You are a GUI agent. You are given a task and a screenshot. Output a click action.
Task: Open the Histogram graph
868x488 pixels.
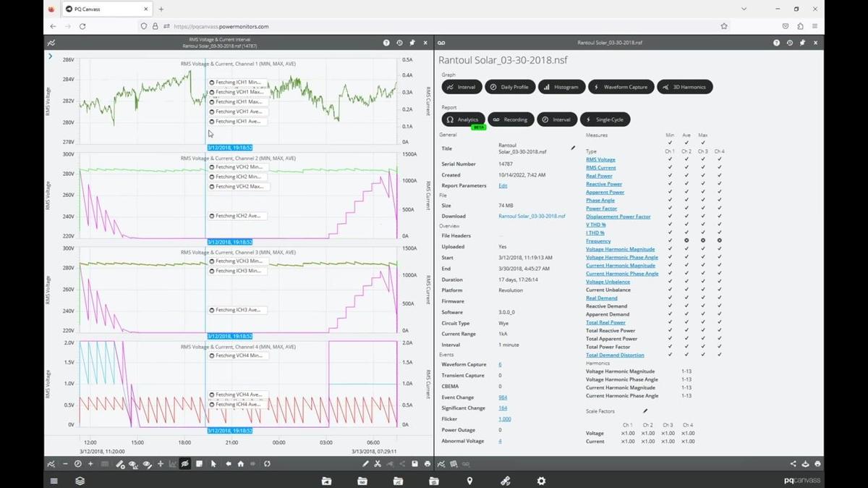[x=561, y=87]
